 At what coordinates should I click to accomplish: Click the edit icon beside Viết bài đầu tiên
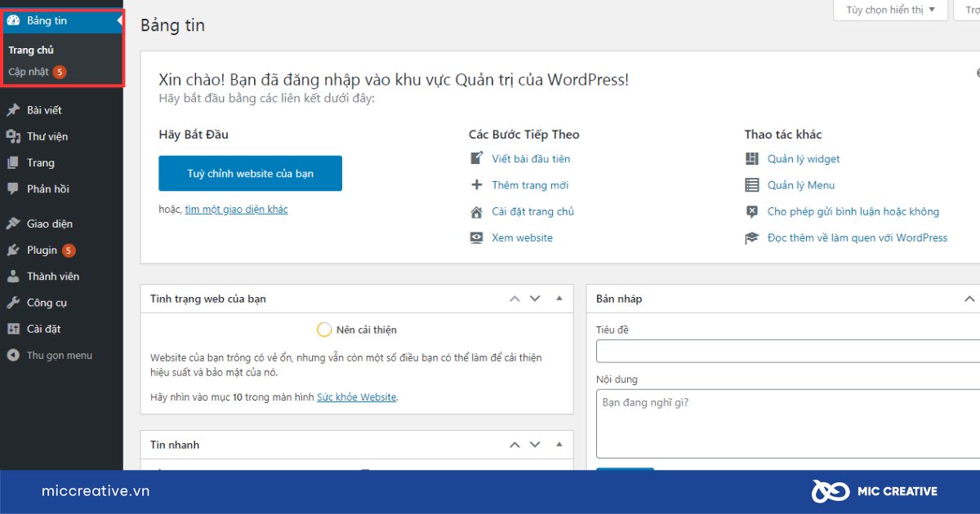477,158
